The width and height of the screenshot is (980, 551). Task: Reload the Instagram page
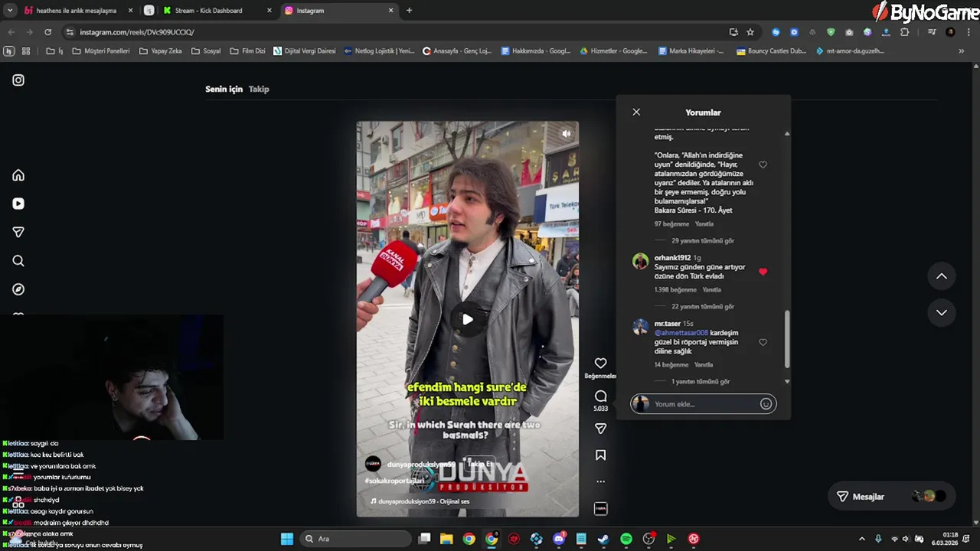click(47, 32)
